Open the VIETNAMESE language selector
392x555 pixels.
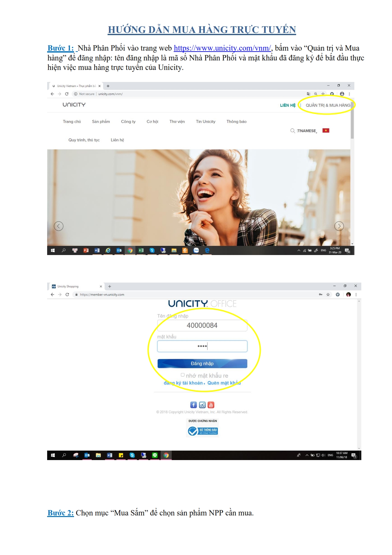307,131
